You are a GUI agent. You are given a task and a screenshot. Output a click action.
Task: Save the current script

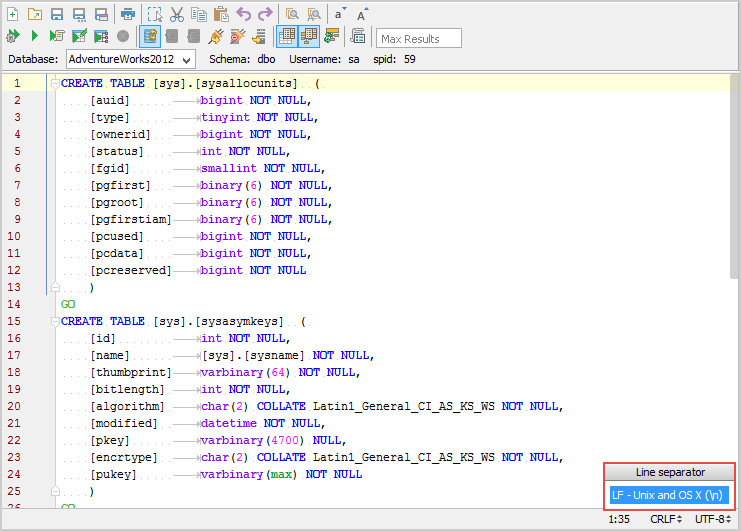[x=57, y=15]
